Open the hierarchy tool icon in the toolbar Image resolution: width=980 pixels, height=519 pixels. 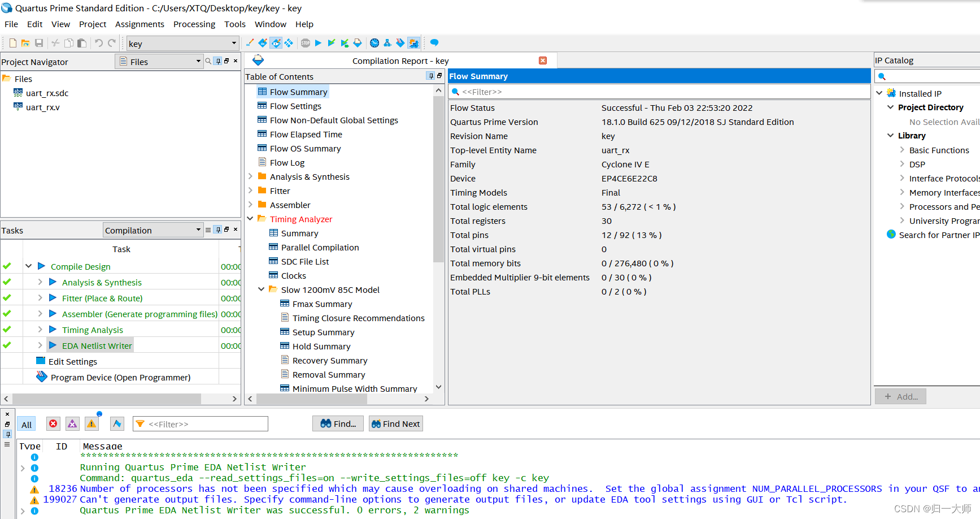pyautogui.click(x=387, y=43)
